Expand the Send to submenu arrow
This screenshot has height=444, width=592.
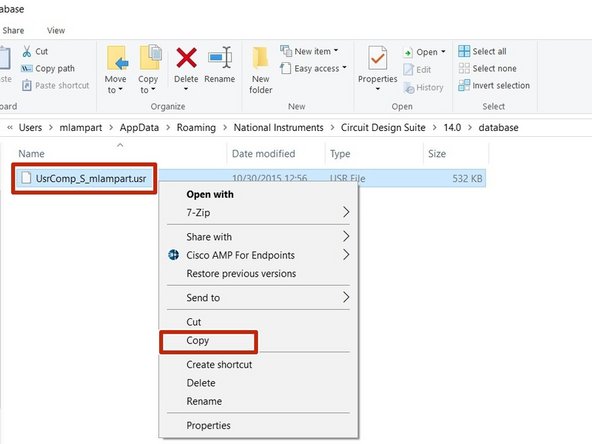click(346, 298)
